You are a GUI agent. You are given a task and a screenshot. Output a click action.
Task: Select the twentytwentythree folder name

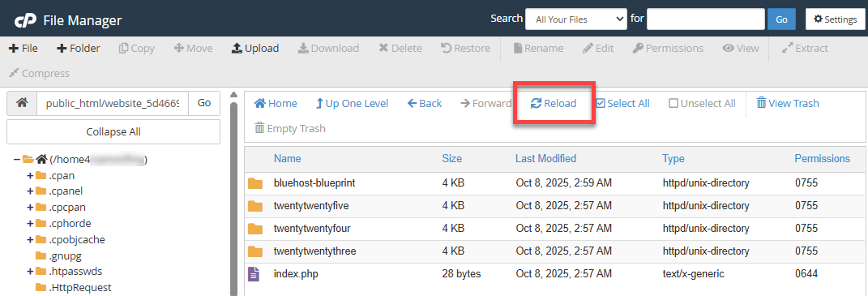(315, 251)
